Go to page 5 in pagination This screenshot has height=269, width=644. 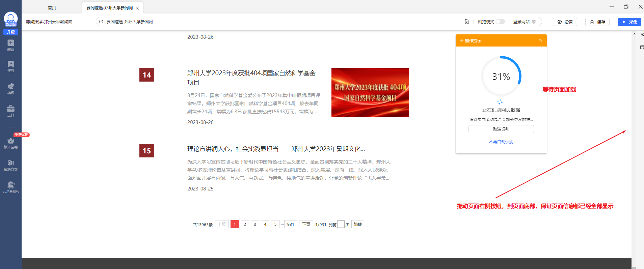[x=275, y=224]
